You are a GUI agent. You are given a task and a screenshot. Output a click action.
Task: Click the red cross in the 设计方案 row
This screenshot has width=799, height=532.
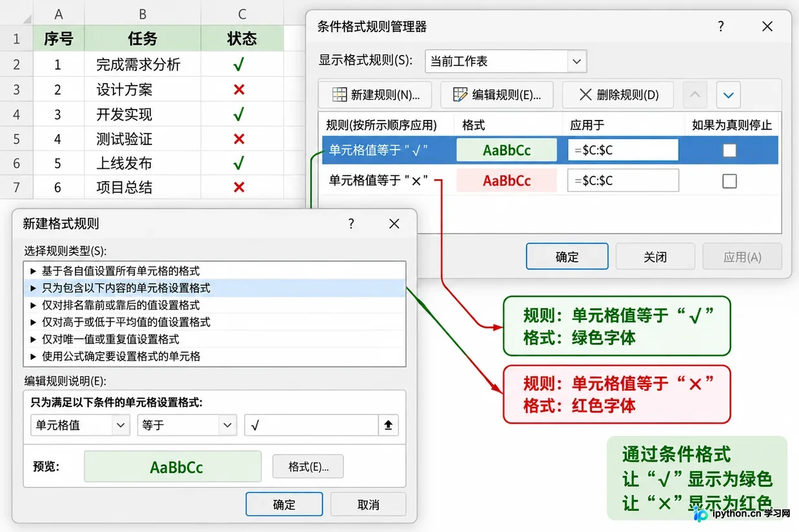[239, 89]
